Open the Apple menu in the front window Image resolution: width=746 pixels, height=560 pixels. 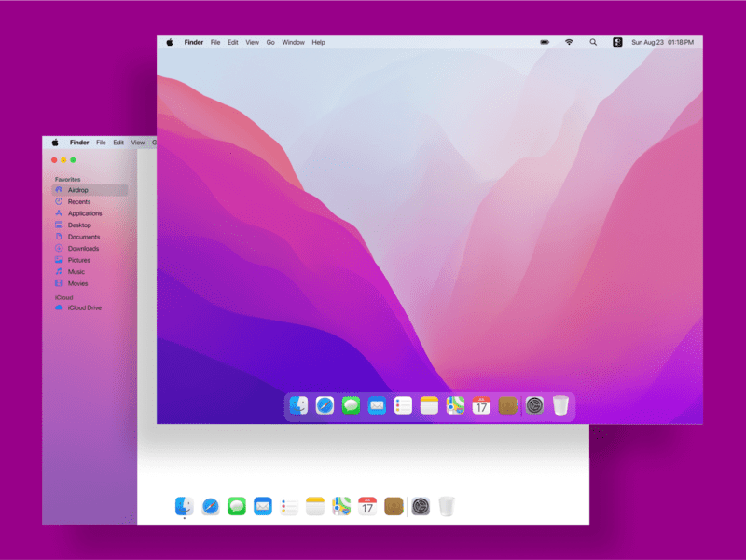point(170,42)
